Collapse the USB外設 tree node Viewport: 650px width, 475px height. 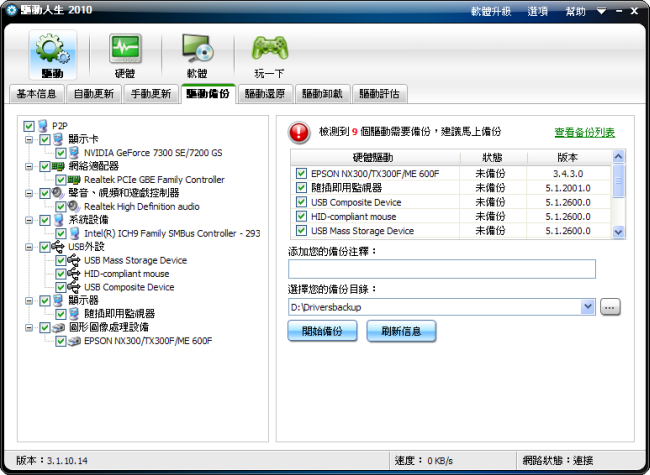coord(30,247)
